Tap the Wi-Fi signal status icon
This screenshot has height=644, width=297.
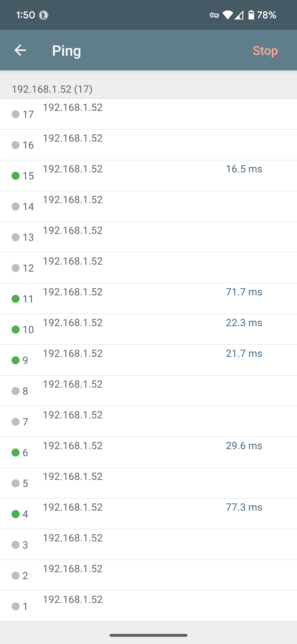227,15
